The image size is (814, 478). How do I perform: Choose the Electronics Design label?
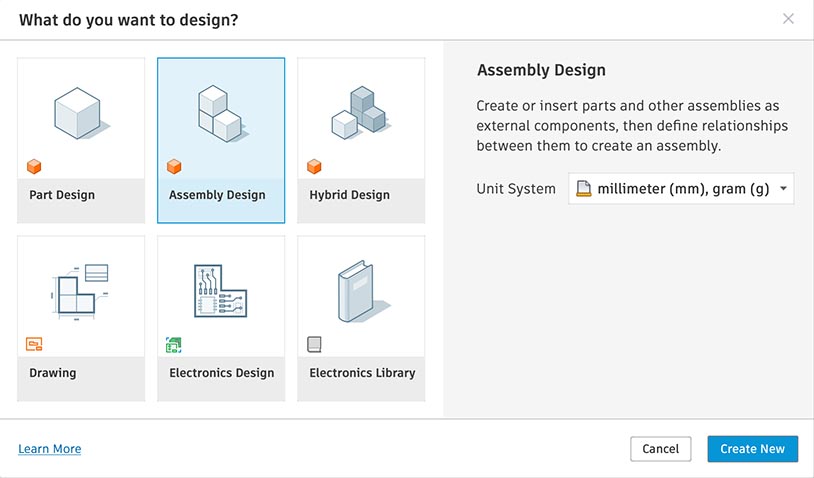222,373
